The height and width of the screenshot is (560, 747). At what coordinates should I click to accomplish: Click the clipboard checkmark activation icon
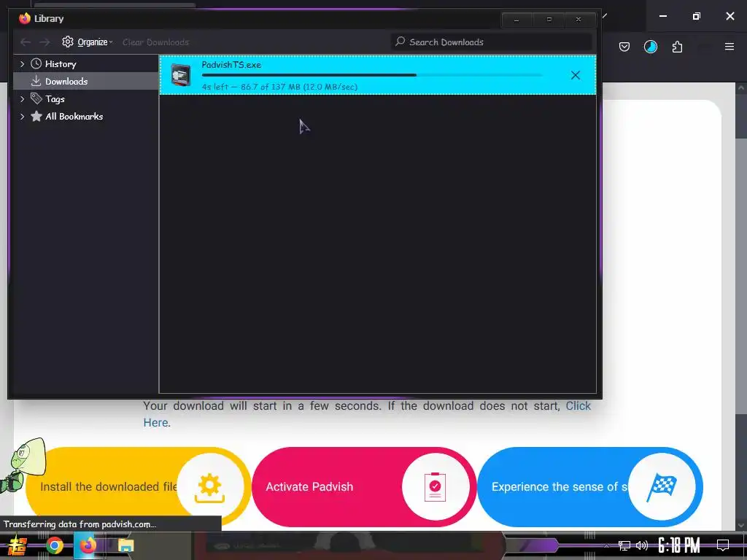(x=435, y=486)
